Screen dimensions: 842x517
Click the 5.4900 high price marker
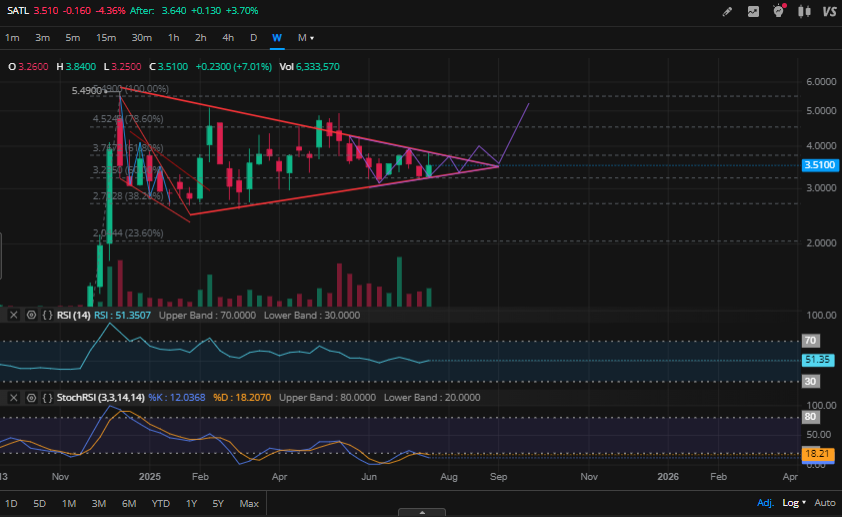click(88, 91)
